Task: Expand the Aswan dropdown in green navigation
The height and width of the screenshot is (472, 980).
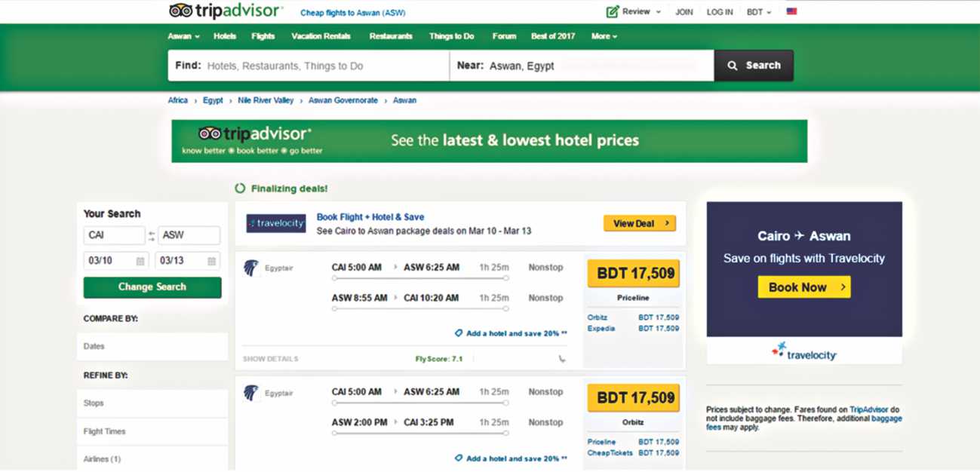Action: pos(183,36)
